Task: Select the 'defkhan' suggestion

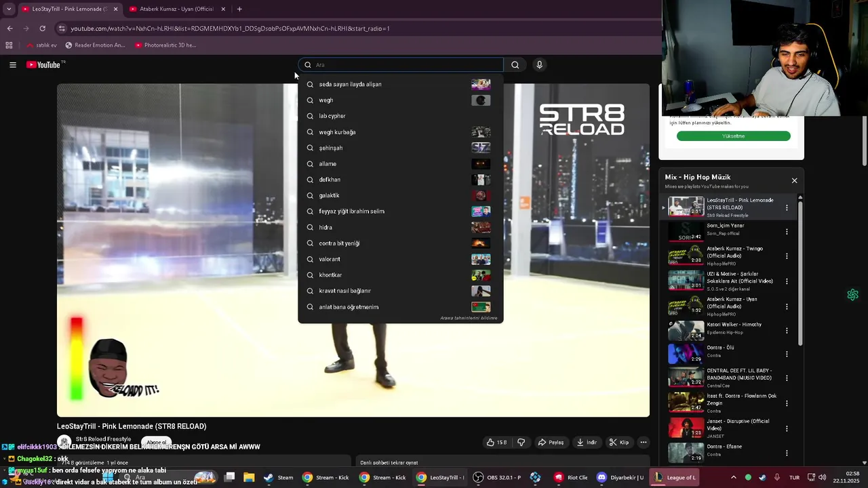Action: [x=400, y=180]
